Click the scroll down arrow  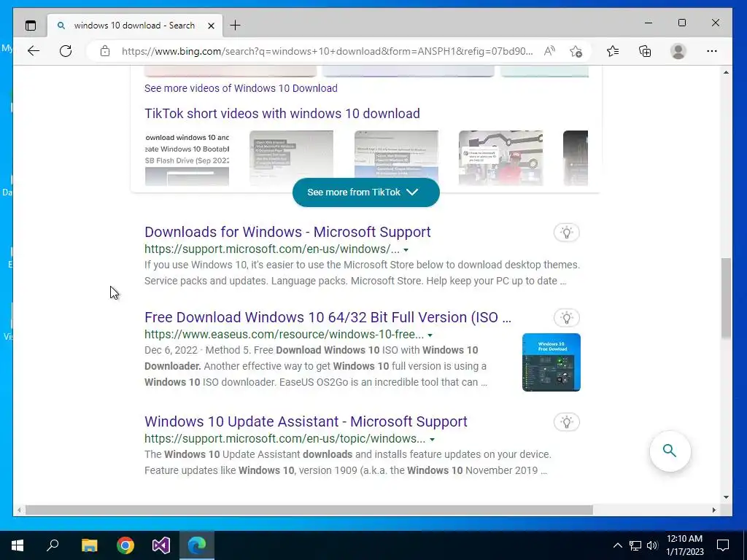click(726, 497)
